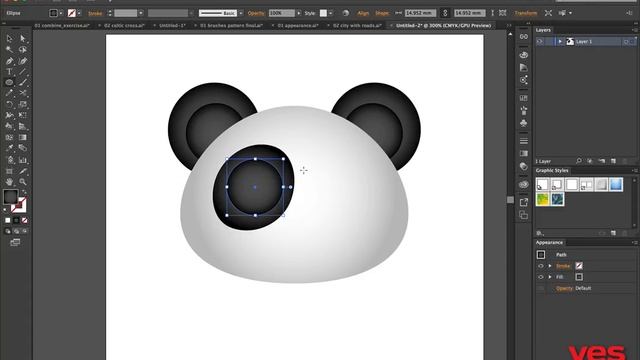Select the Scissors tool

click(23, 93)
